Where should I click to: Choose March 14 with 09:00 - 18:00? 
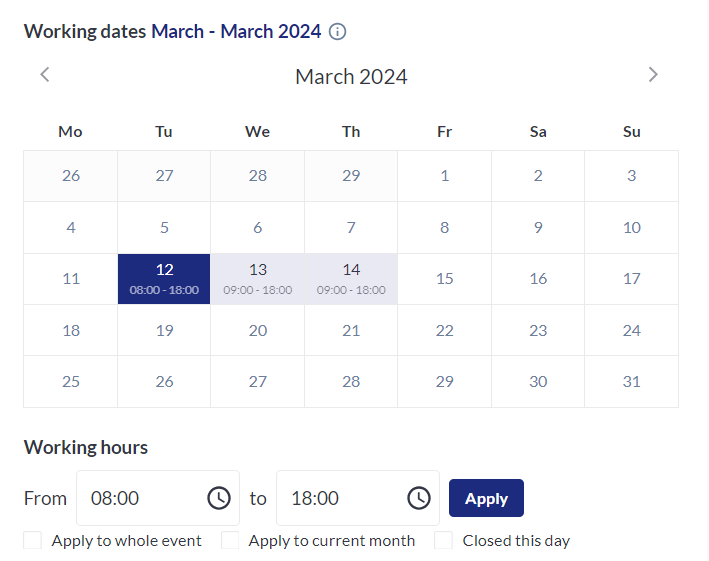pos(351,278)
